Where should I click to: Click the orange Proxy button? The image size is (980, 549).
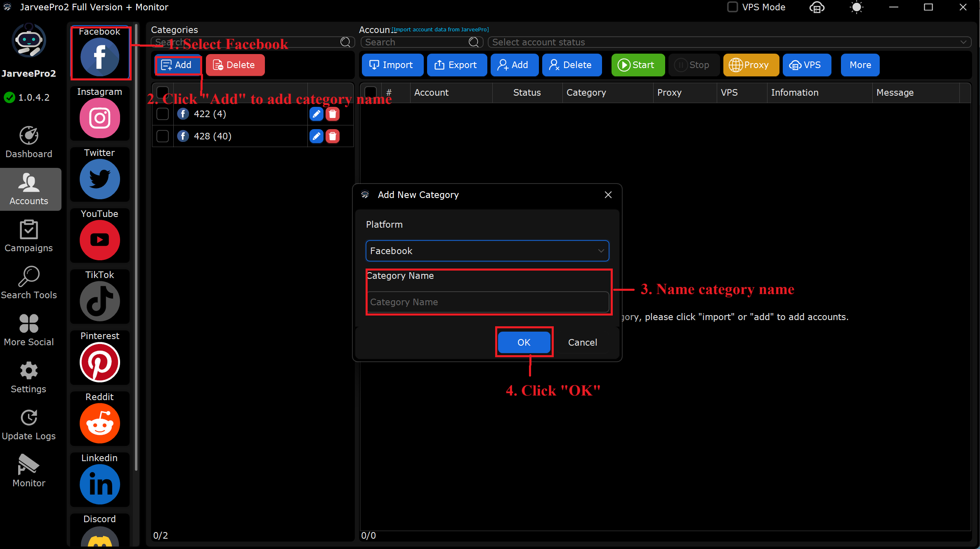(751, 65)
